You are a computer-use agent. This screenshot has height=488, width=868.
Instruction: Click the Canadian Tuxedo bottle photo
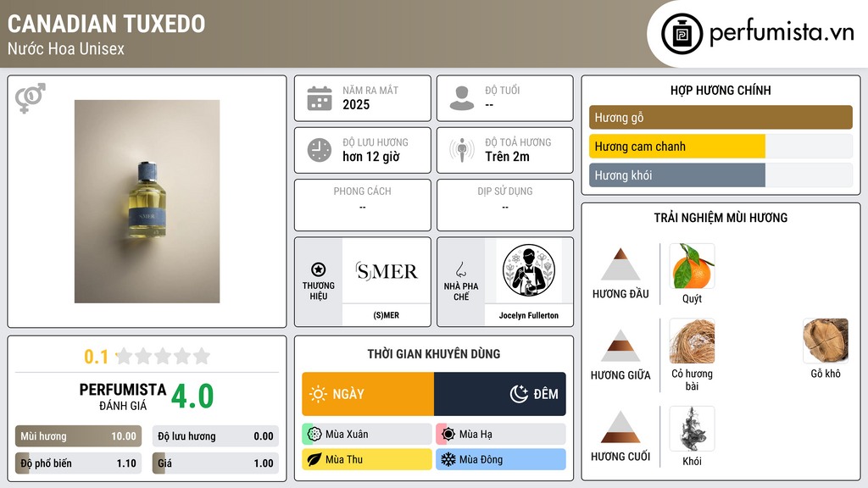pos(147,202)
